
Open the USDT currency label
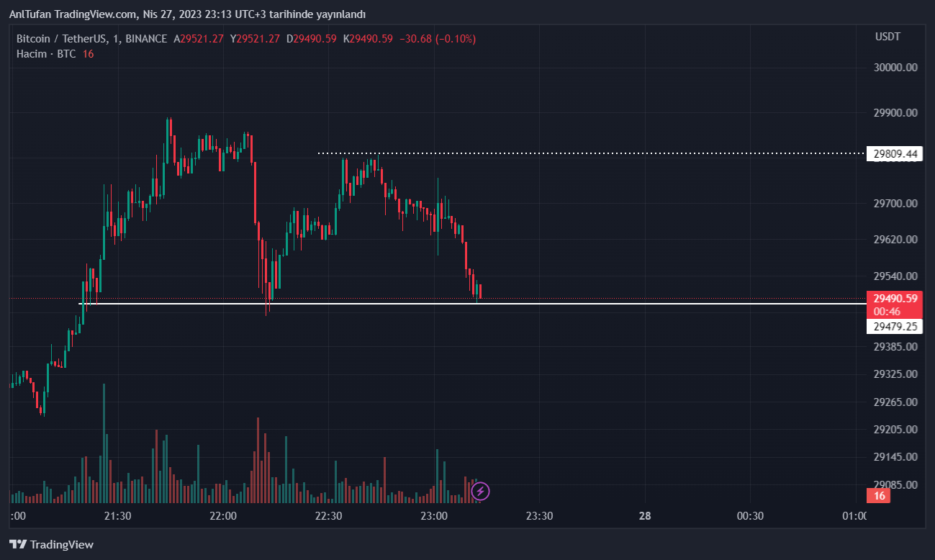coord(887,37)
